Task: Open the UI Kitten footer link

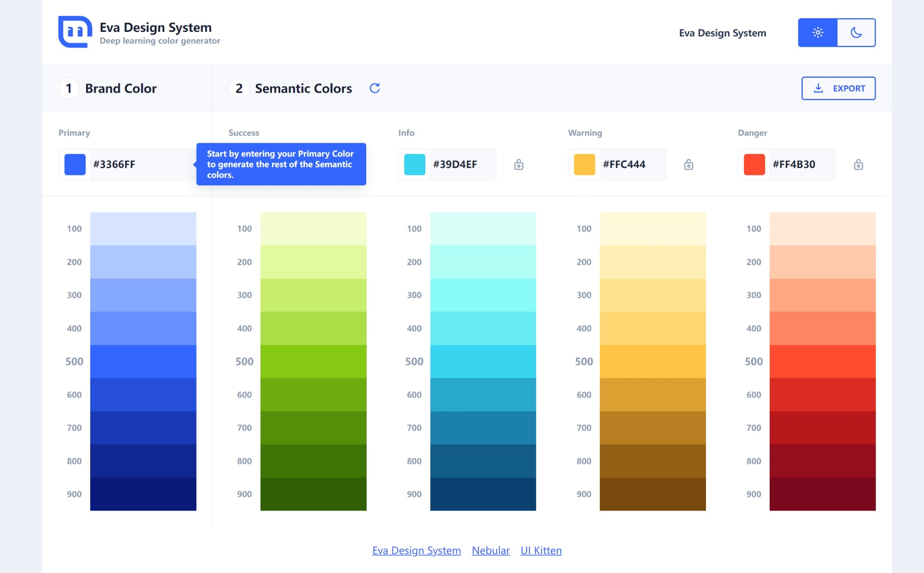Action: coord(541,550)
